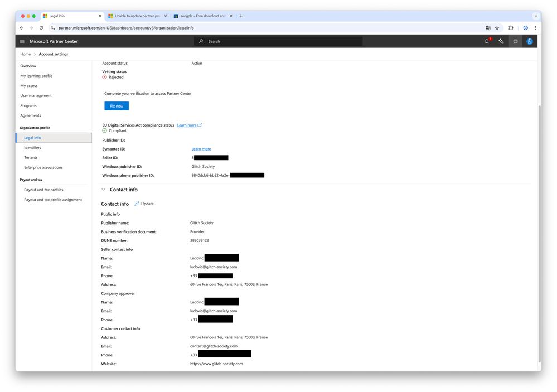The height and width of the screenshot is (392, 557).
Task: Select Legal info in Organization profile
Action: click(x=54, y=138)
